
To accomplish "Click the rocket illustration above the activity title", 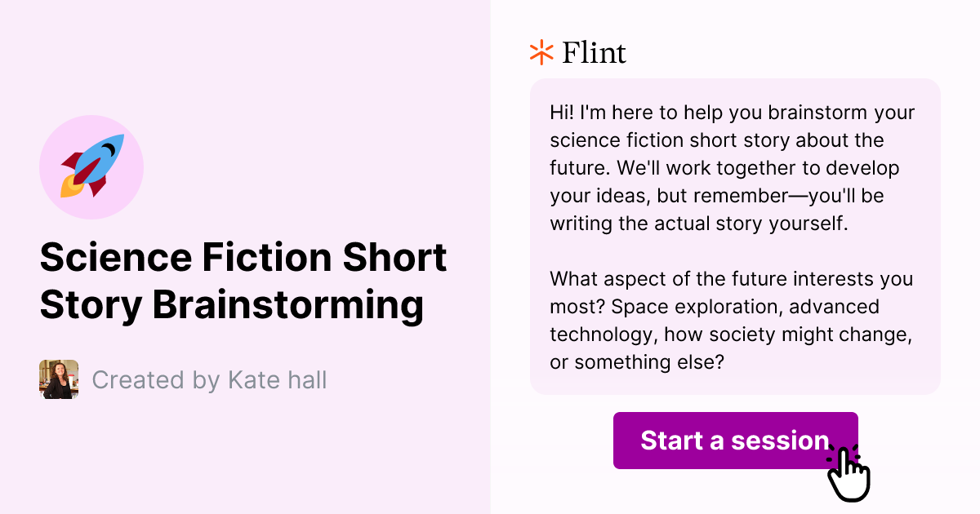I will click(91, 166).
